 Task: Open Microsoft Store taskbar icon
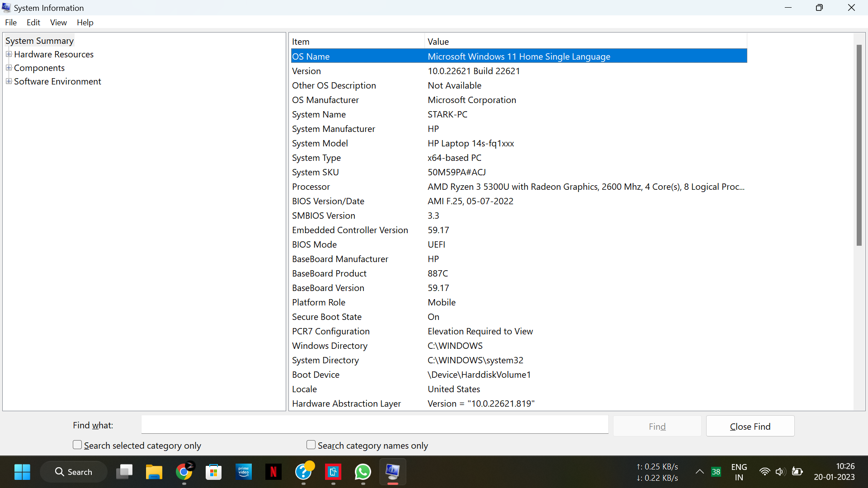point(213,472)
